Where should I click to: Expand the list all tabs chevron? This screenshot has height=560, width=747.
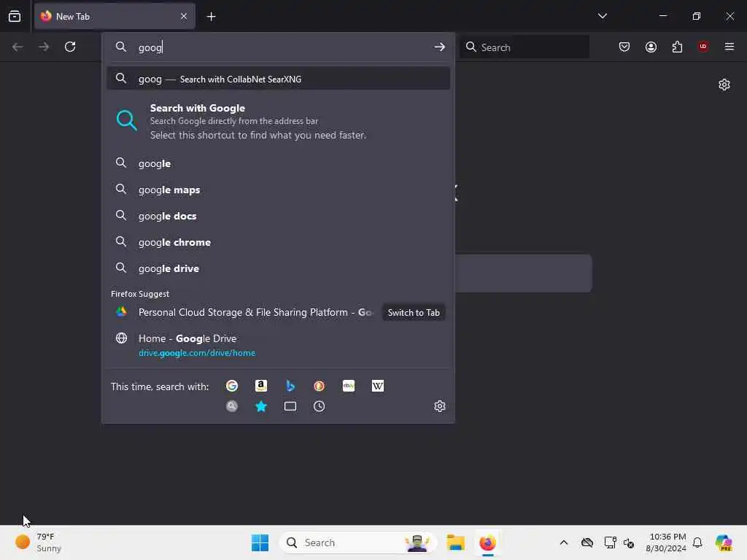point(602,16)
